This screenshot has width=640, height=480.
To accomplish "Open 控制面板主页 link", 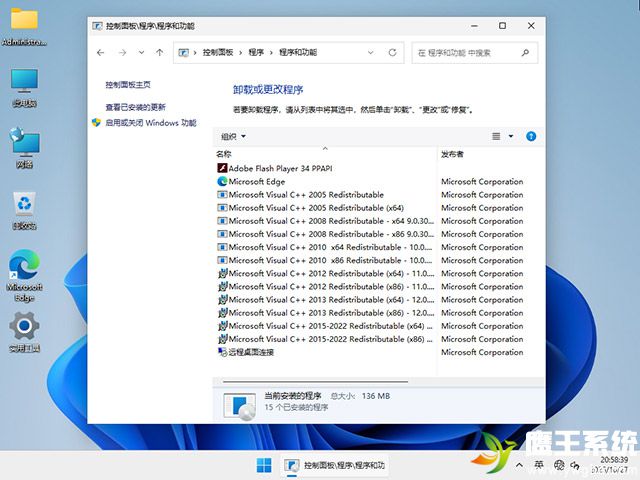I will (x=128, y=84).
